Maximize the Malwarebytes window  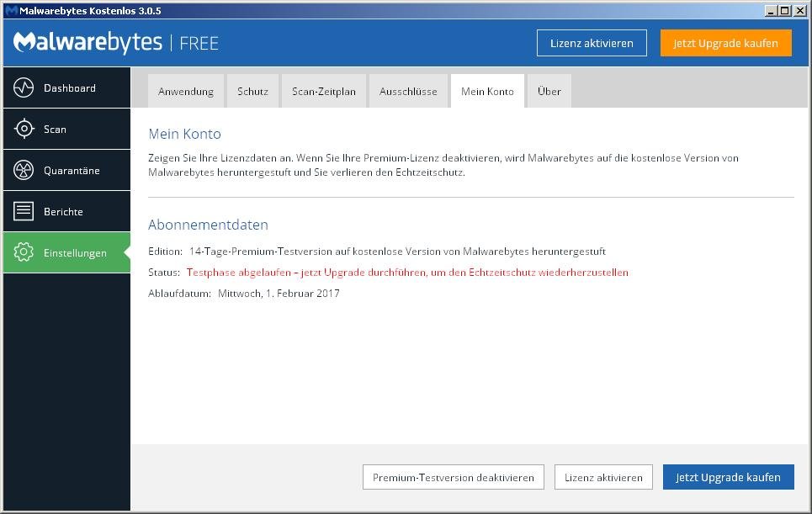(x=784, y=11)
